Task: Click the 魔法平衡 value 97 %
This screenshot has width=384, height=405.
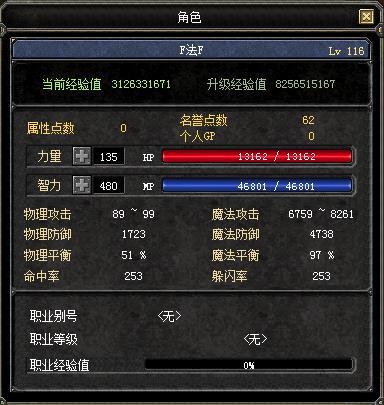Action: click(x=322, y=255)
